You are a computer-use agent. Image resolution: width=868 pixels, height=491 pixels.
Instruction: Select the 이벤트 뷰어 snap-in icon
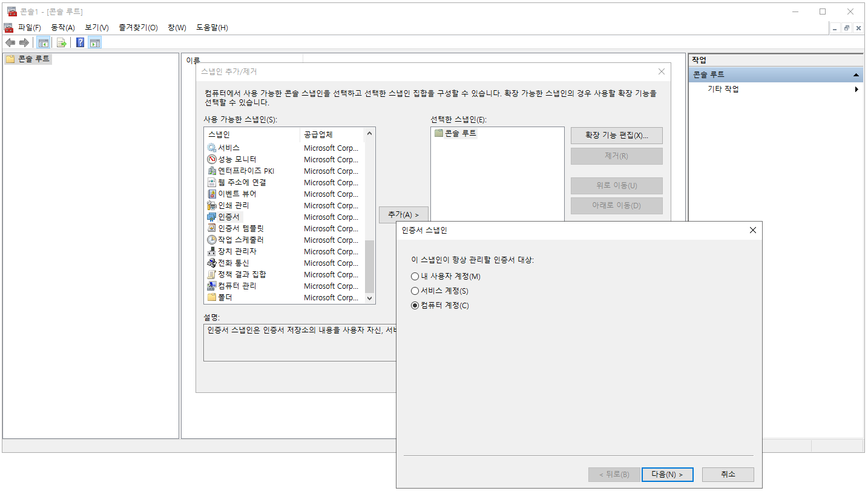click(x=212, y=194)
